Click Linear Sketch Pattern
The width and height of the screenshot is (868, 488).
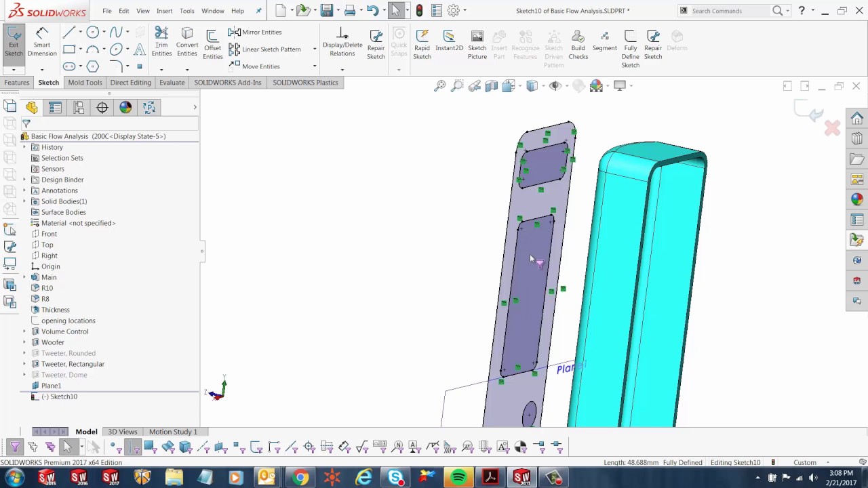pos(265,49)
